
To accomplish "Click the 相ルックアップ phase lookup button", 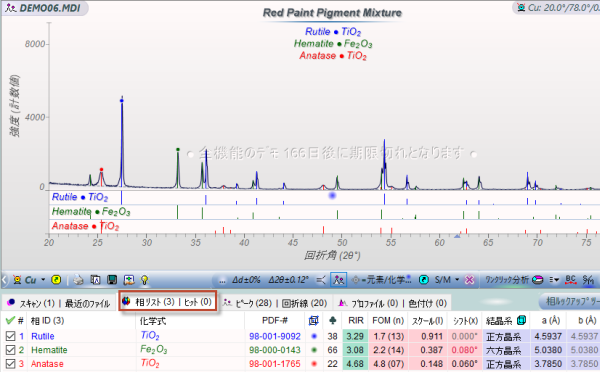I will click(570, 301).
